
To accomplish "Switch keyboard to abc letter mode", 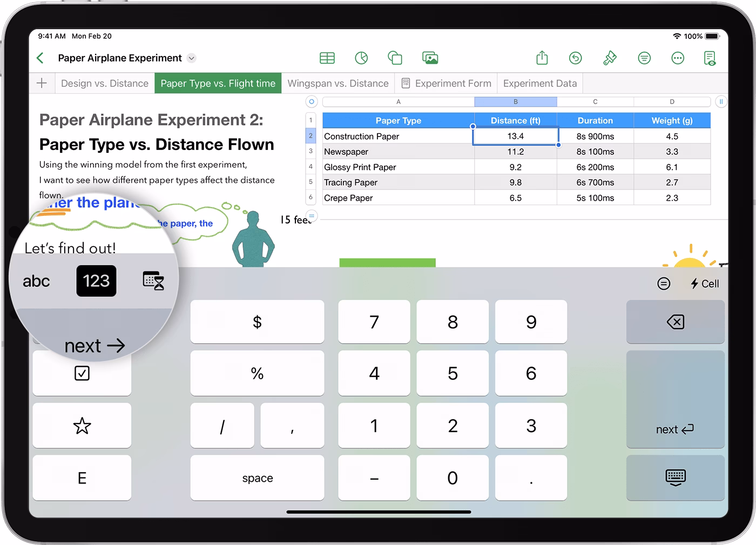I will click(x=36, y=281).
